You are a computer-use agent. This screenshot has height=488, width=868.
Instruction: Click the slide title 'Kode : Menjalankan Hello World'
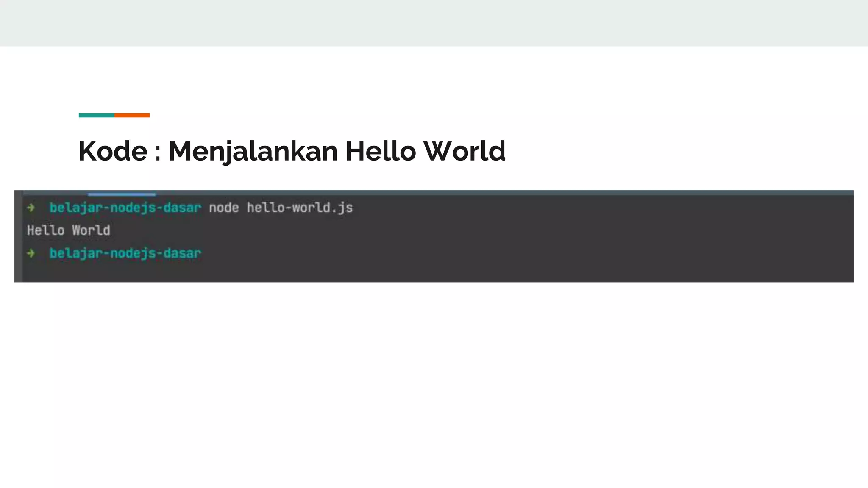292,151
